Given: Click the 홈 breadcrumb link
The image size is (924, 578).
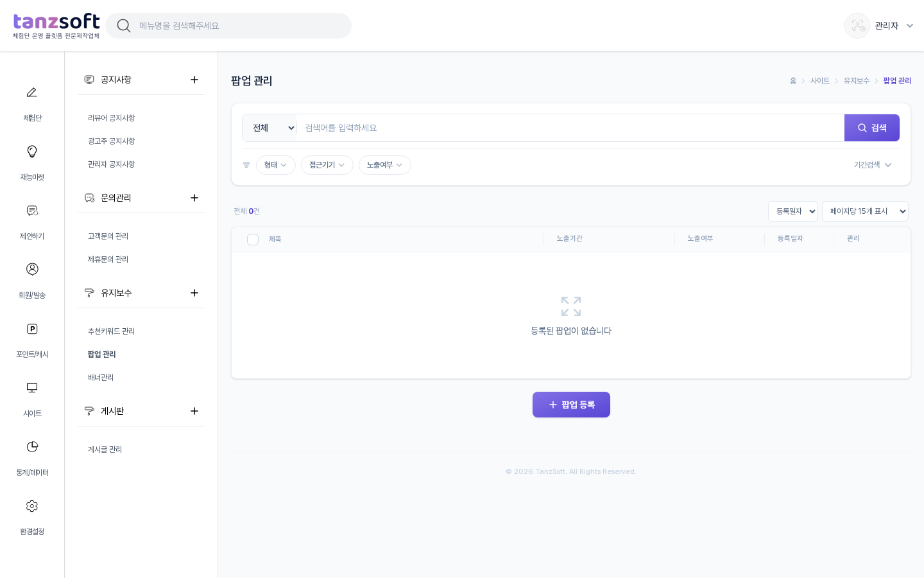Looking at the screenshot, I should point(793,81).
